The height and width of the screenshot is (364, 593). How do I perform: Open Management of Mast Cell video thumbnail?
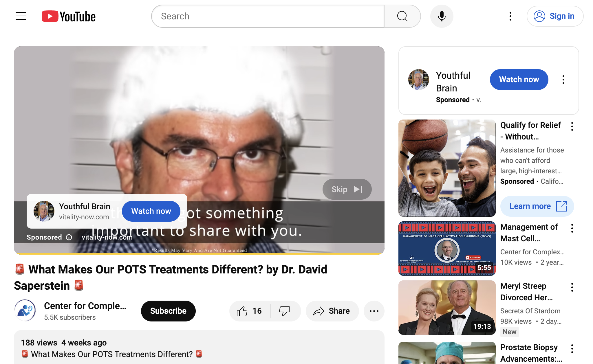pos(447,249)
